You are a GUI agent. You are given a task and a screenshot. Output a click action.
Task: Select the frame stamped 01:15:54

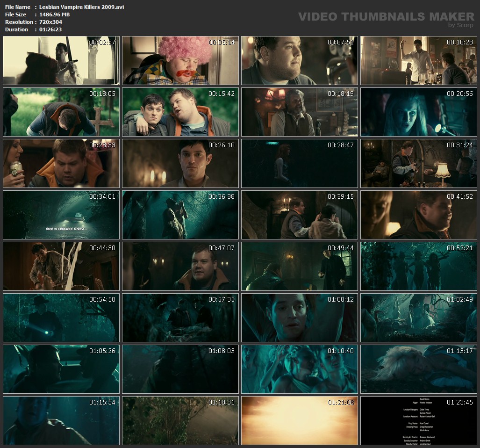click(x=61, y=420)
